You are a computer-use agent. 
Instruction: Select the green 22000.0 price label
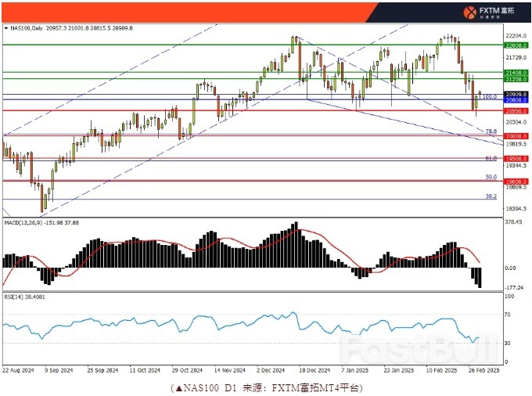516,45
